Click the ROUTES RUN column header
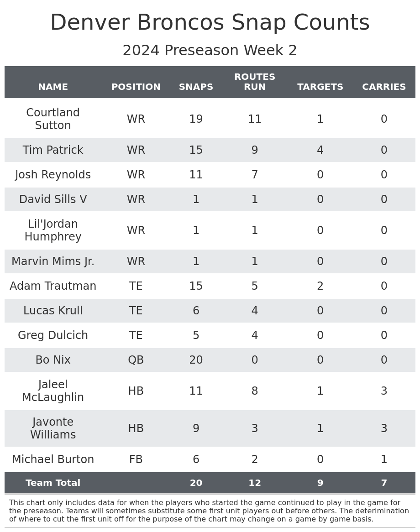This screenshot has height=532, width=420. click(254, 82)
